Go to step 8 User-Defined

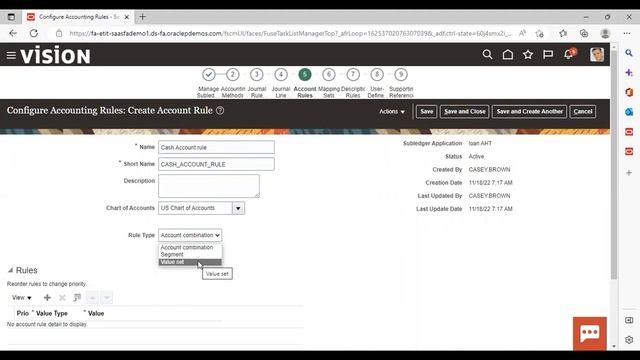[377, 75]
